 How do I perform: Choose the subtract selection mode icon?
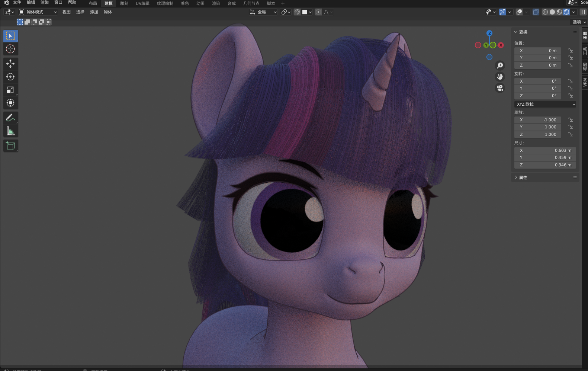click(34, 22)
